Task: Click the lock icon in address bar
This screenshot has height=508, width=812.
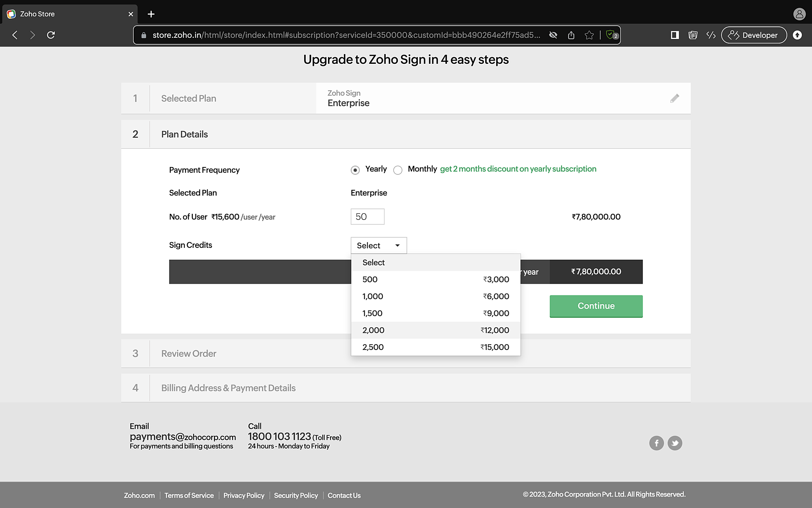Action: 143,35
